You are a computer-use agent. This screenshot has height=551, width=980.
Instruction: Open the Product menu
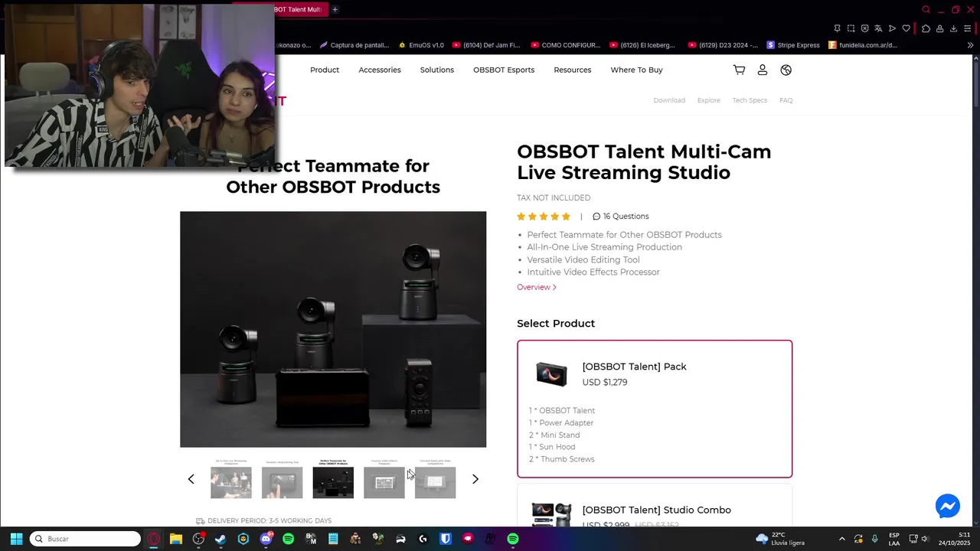(325, 70)
